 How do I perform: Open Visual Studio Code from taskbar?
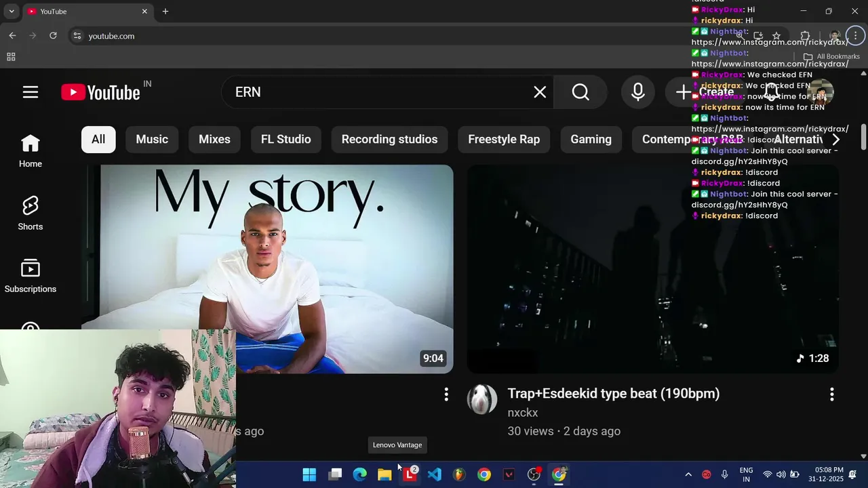pos(435,474)
